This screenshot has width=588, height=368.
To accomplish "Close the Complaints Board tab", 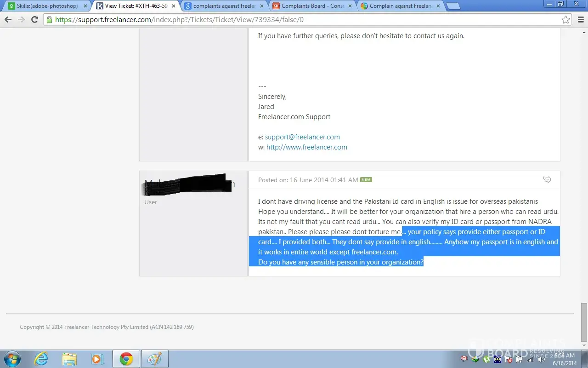I will (350, 6).
